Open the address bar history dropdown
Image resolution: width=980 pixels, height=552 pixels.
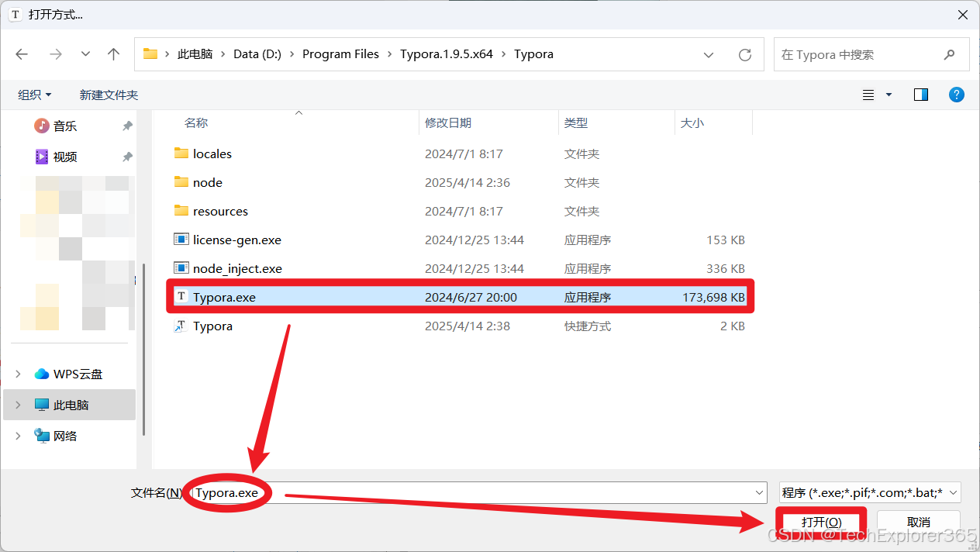pyautogui.click(x=709, y=55)
